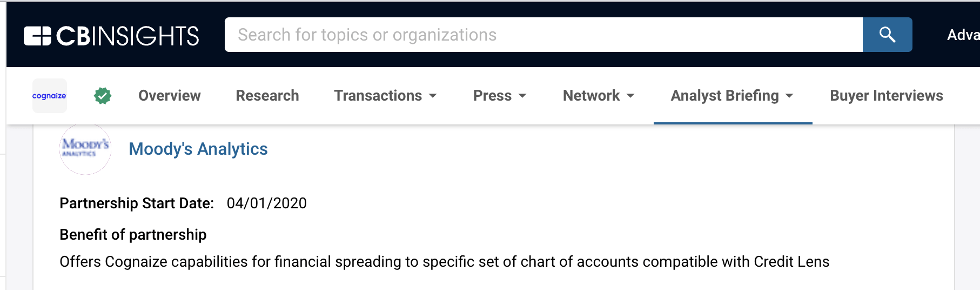Viewport: 980px width, 290px height.
Task: Click the blue magnifier search button
Action: click(887, 35)
